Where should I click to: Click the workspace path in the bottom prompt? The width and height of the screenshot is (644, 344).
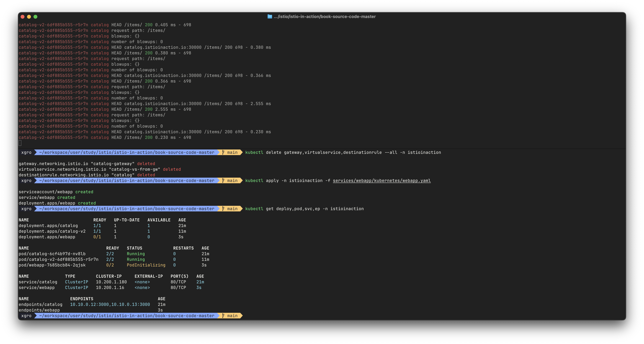pos(127,316)
